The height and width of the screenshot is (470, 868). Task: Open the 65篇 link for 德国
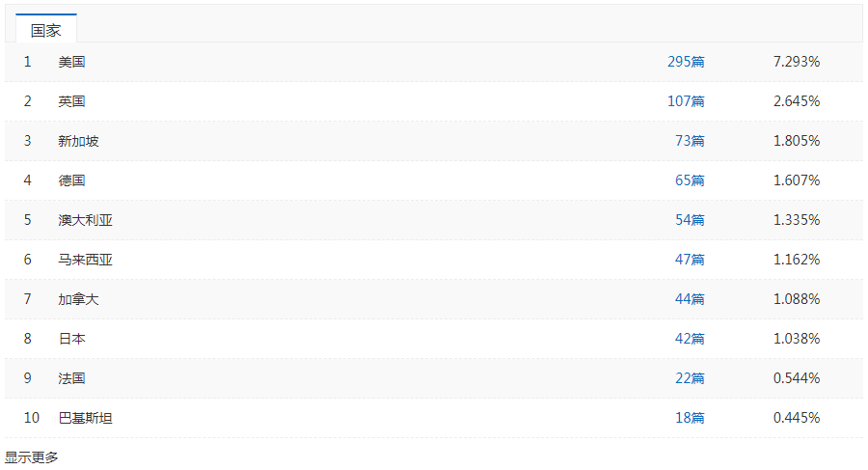690,180
